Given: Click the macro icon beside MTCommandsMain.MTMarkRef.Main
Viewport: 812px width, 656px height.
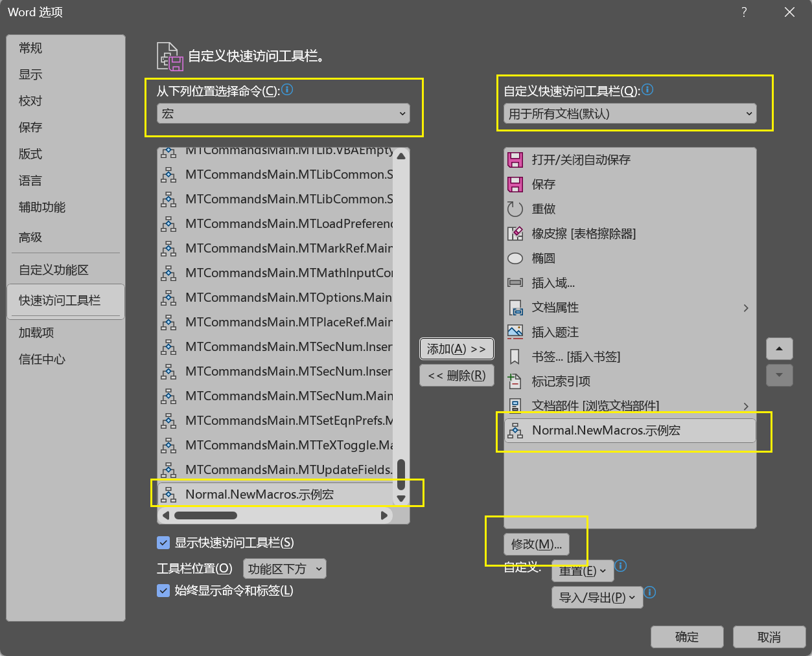Looking at the screenshot, I should point(168,249).
